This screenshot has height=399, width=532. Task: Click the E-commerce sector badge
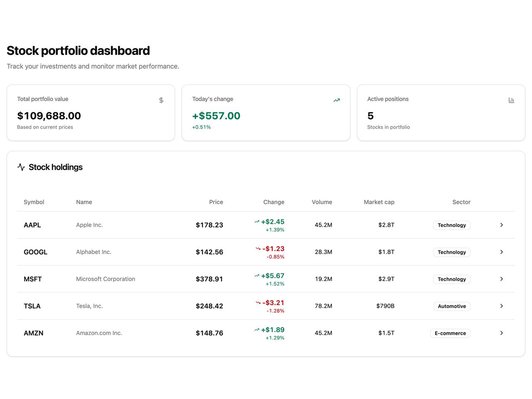pos(450,333)
